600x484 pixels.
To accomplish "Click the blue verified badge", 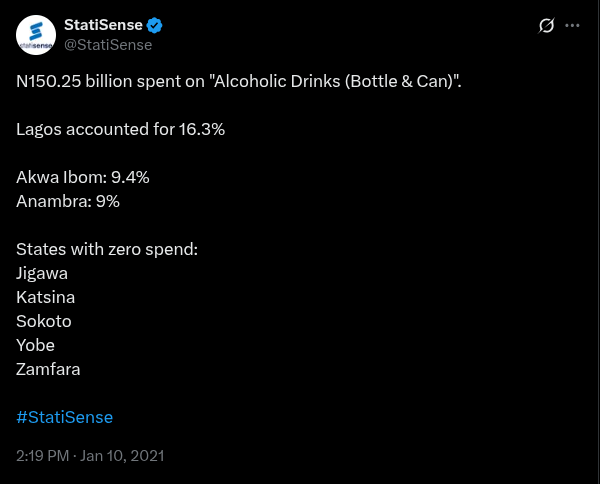I will coord(155,25).
